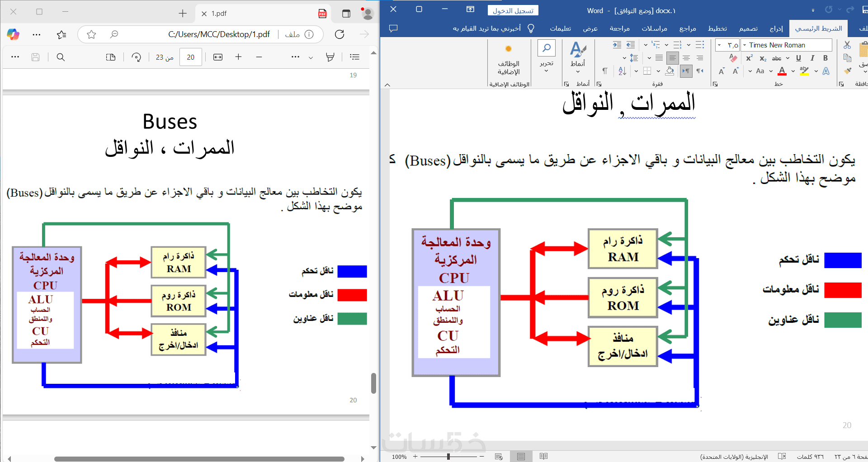The height and width of the screenshot is (462, 868).
Task: Click the Text Effects icon in Word
Action: [826, 71]
